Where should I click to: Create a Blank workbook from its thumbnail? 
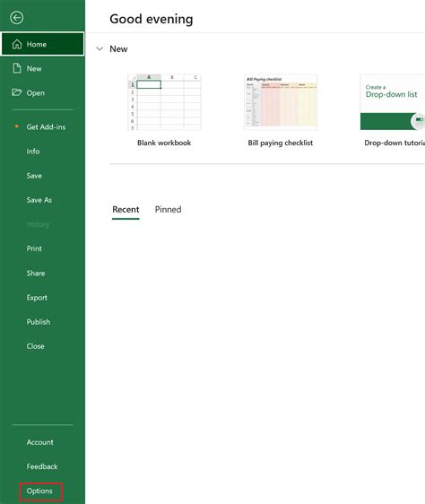[x=164, y=102]
